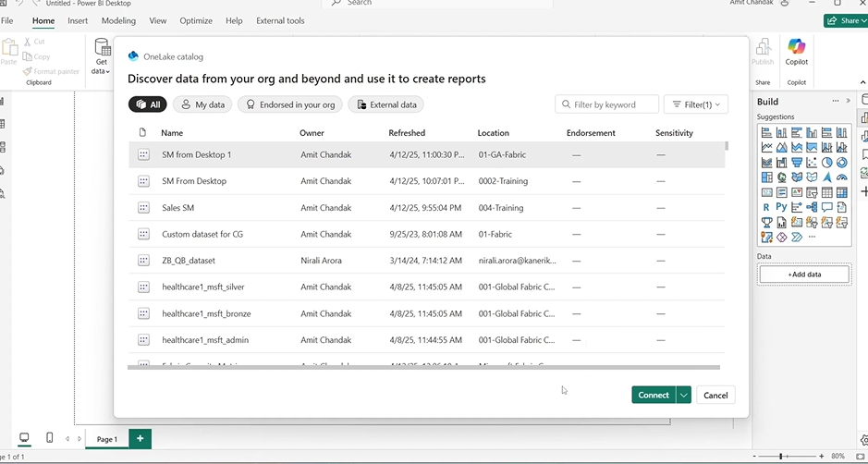
Task: Add the Table visual
Action: (826, 192)
